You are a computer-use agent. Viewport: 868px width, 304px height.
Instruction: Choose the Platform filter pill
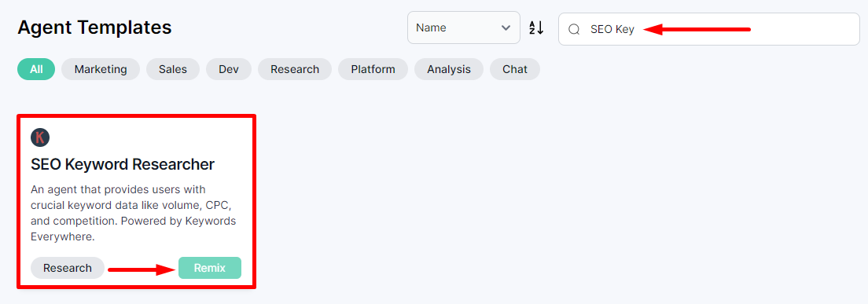[373, 69]
